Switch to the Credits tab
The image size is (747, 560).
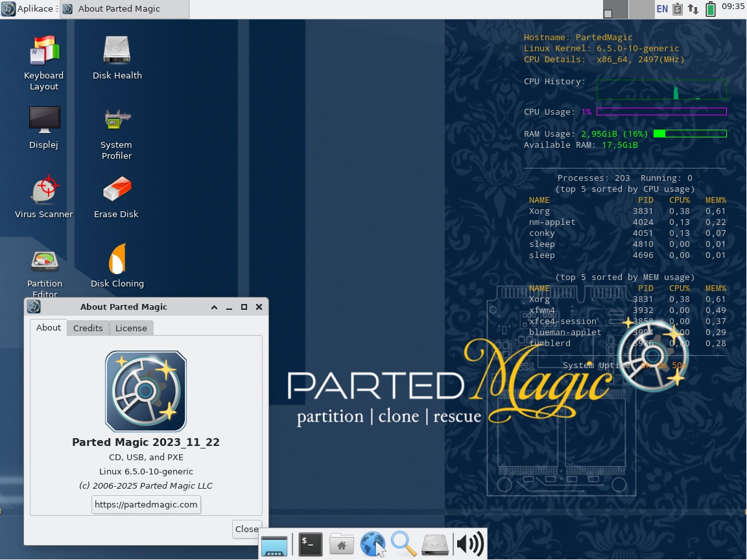[x=88, y=328]
